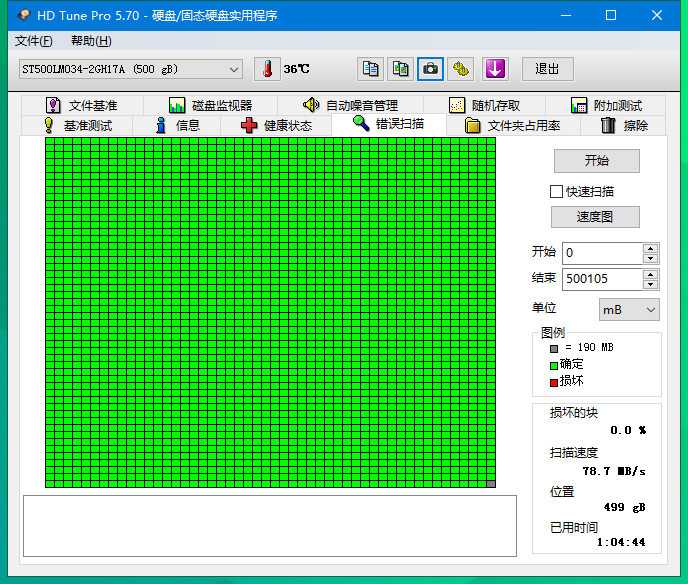
Task: Click the thermometer temperature icon
Action: point(267,69)
